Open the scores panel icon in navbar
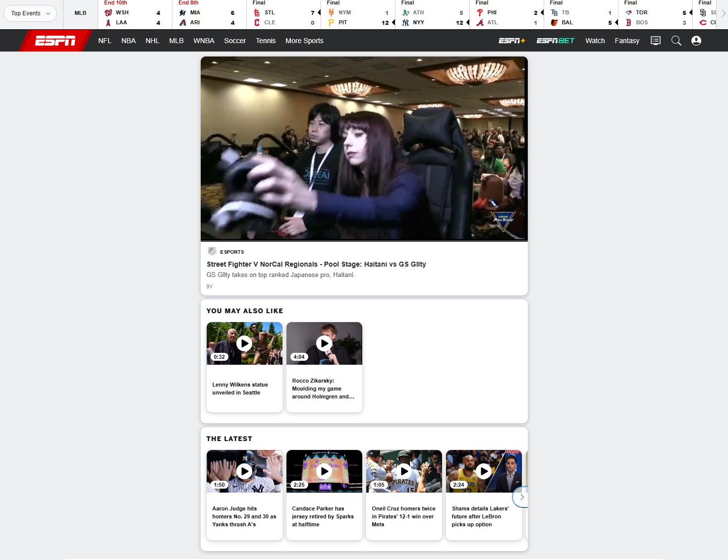The height and width of the screenshot is (560, 728). tap(656, 41)
